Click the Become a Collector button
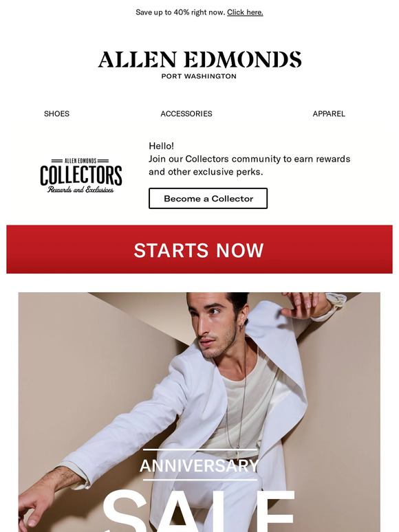This screenshot has height=532, width=399. click(x=208, y=199)
